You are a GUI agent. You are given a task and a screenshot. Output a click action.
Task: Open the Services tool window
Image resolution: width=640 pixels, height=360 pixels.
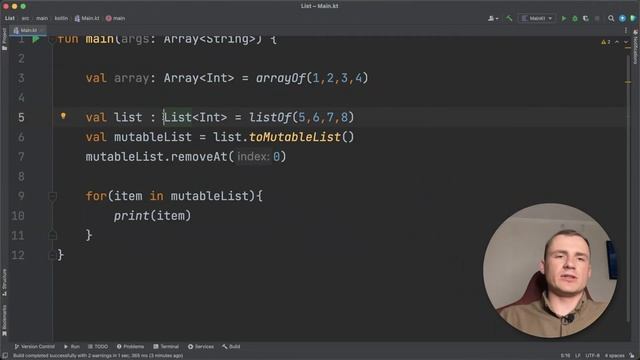coord(200,347)
